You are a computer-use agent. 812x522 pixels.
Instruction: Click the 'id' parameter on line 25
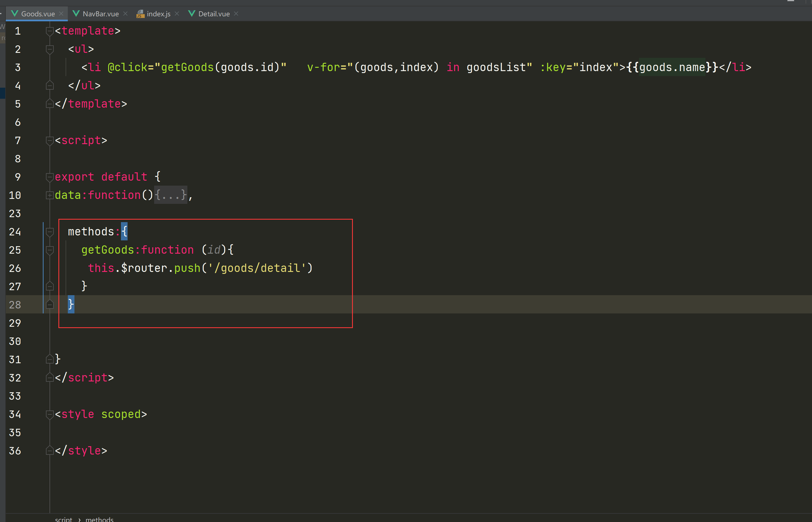(x=214, y=250)
